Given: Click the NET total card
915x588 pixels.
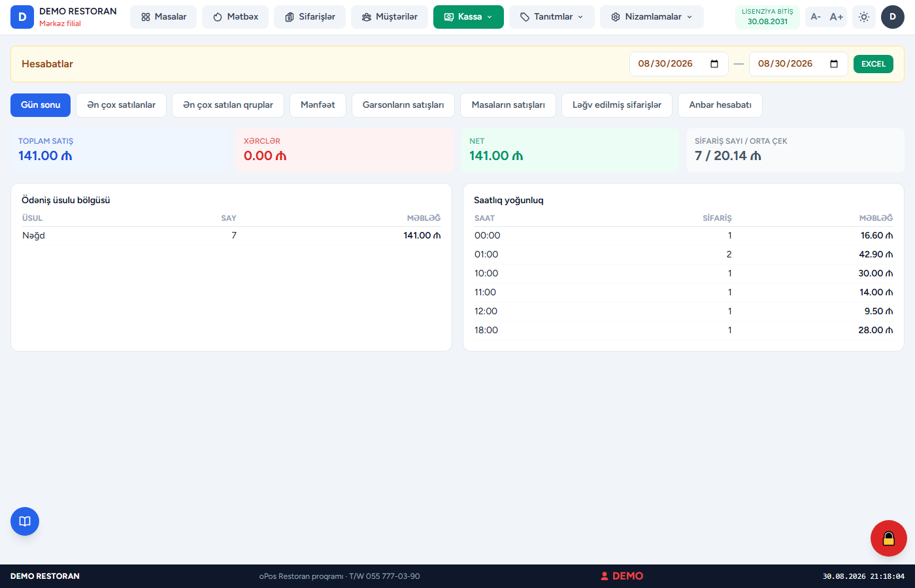Looking at the screenshot, I should (570, 150).
